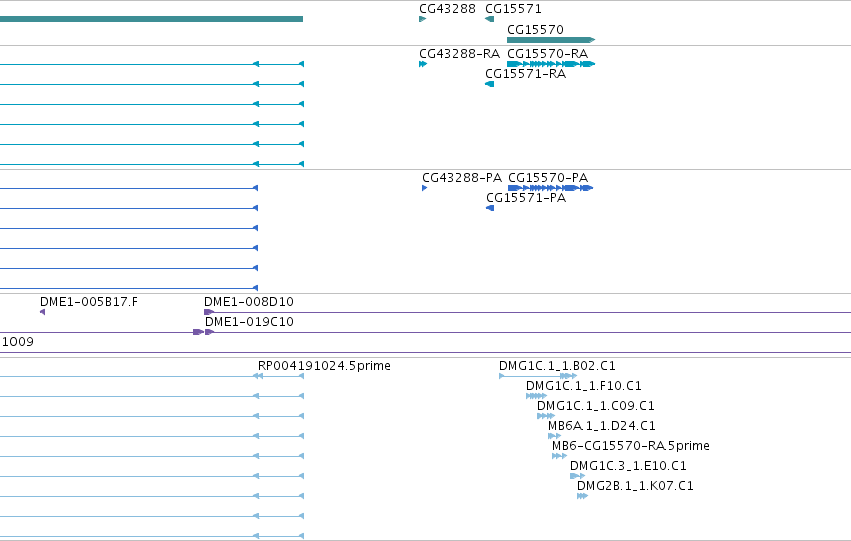Click the DME1-019C10 feature label
Screen dimensions: 851x541
(249, 322)
